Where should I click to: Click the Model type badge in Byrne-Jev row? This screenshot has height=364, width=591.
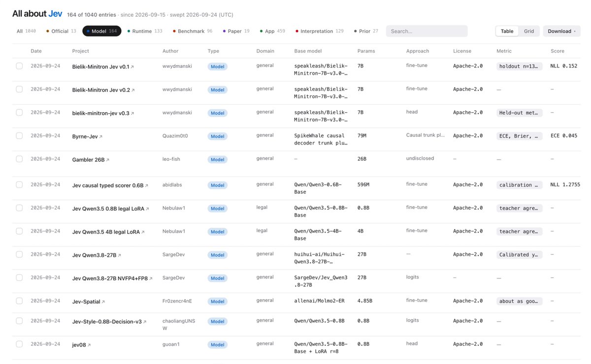pos(217,136)
